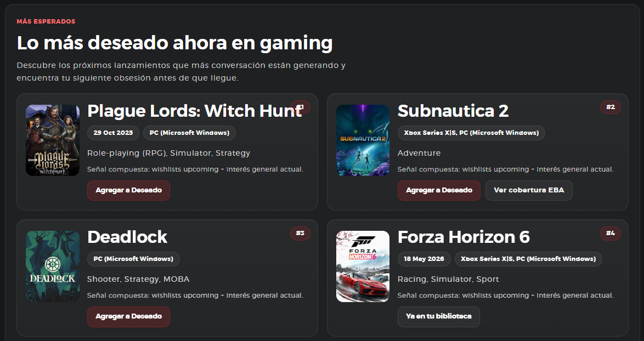Add Deadlock via Agregar a Deseado button

pos(128,316)
